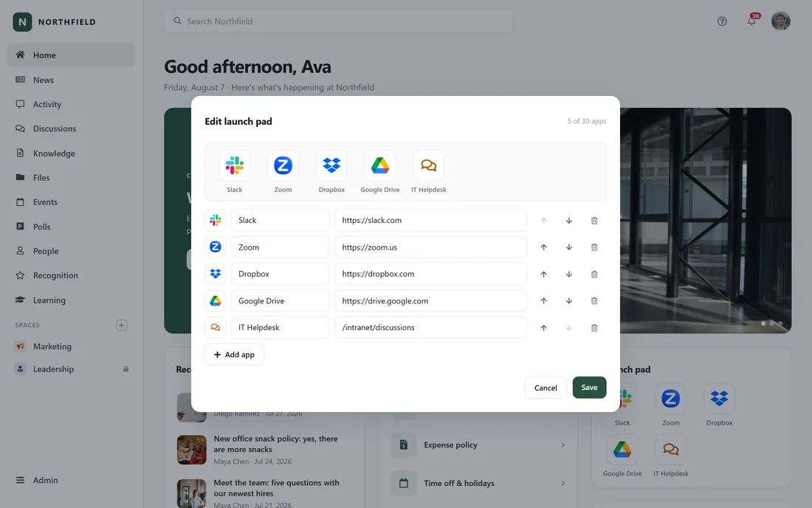Open Expense policy quick link
This screenshot has width=812, height=508.
click(x=478, y=444)
